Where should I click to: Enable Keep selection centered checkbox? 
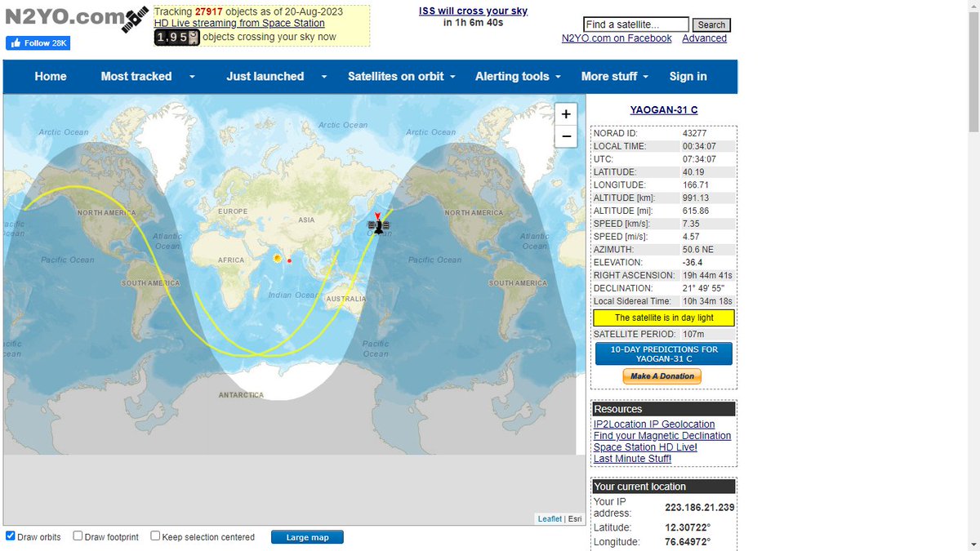[155, 536]
